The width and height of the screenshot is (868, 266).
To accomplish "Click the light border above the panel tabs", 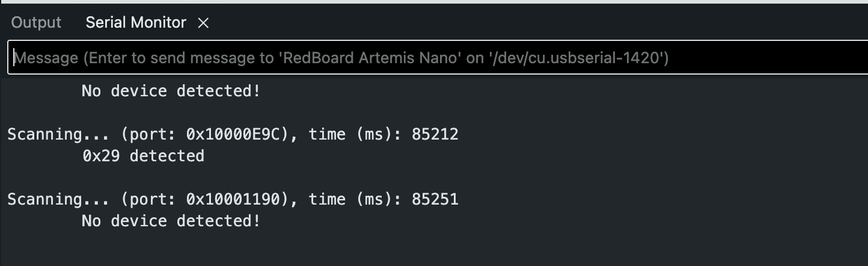I will click(x=433, y=2).
